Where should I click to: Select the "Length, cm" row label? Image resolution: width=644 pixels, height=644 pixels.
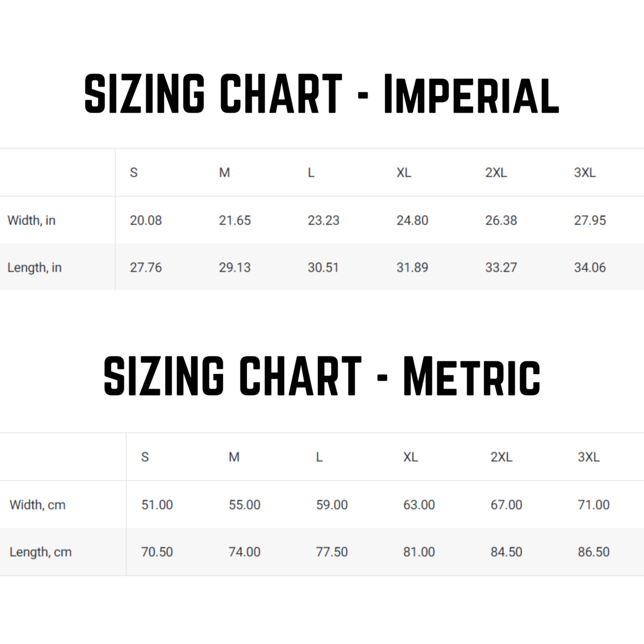[40, 552]
